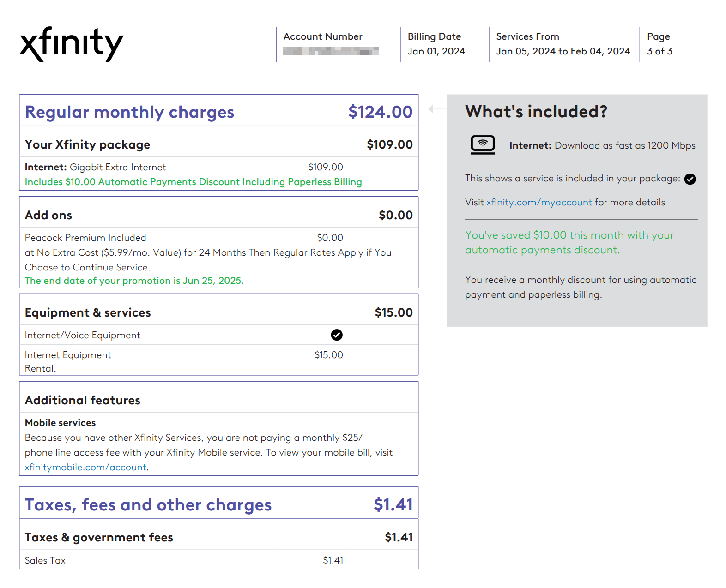Screen dimensions: 726x588
Task: Click the Internet laptop wifi icon
Action: click(483, 145)
